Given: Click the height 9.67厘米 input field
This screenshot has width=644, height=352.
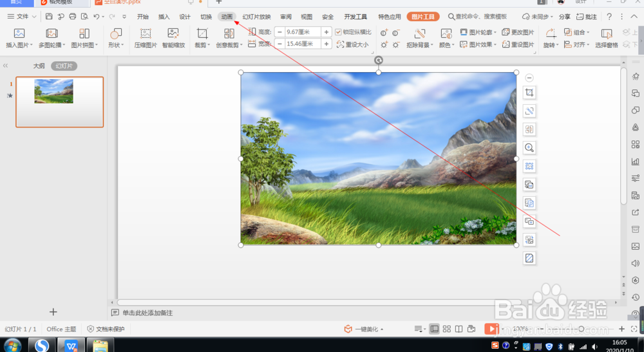Looking at the screenshot, I should [x=303, y=32].
